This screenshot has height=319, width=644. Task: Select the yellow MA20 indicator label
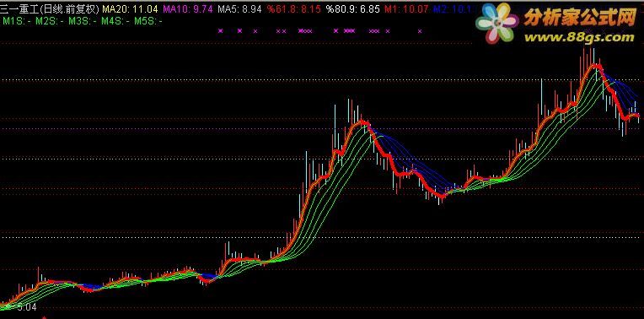click(130, 9)
